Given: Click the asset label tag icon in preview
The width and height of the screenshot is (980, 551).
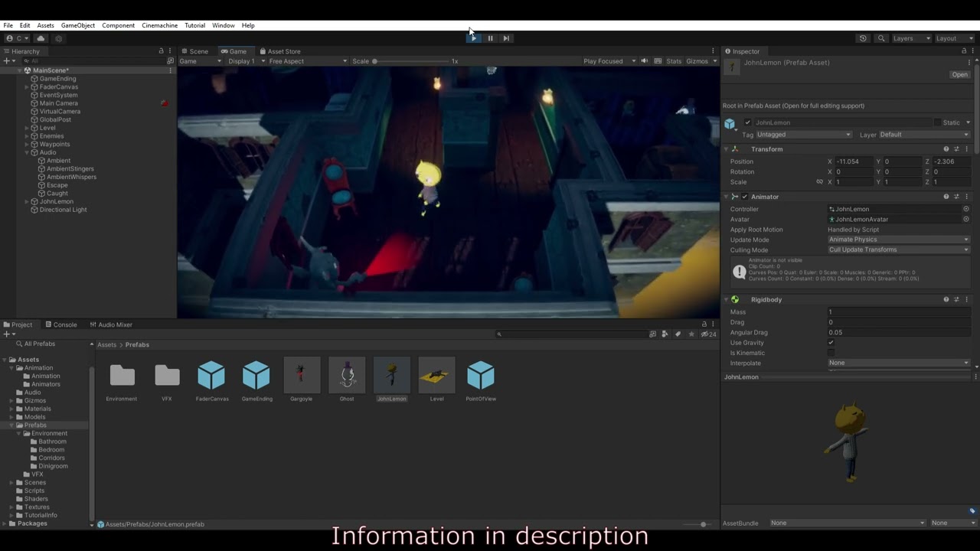Looking at the screenshot, I should tap(972, 511).
